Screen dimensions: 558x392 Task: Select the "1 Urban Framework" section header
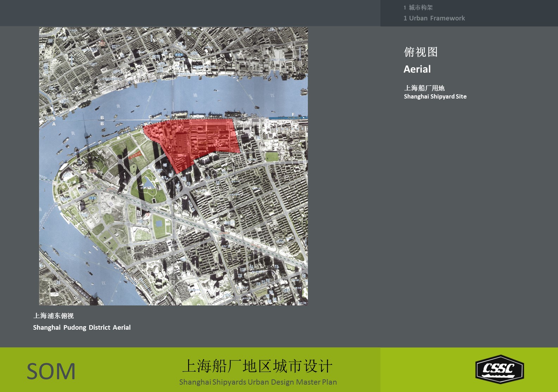coord(434,18)
